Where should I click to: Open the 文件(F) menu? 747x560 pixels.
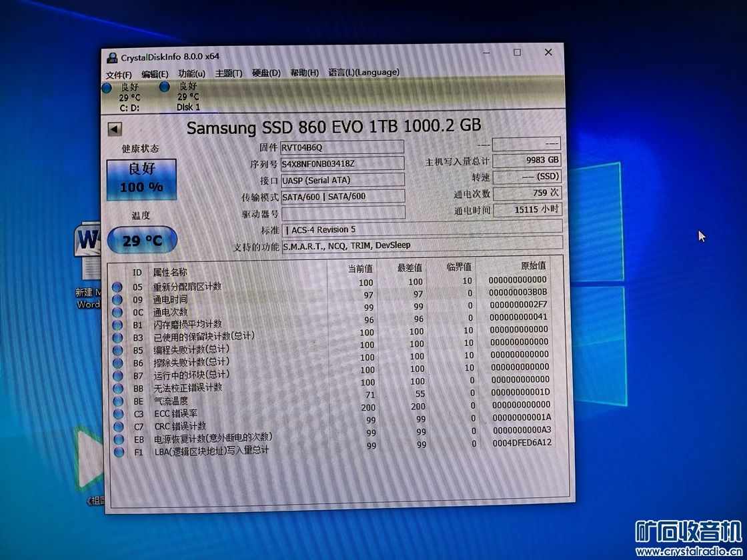[118, 75]
